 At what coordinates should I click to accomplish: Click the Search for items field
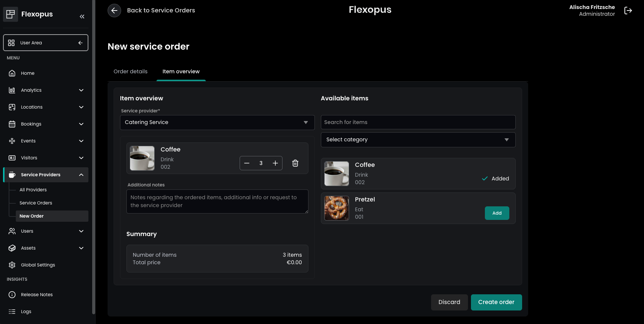click(418, 122)
